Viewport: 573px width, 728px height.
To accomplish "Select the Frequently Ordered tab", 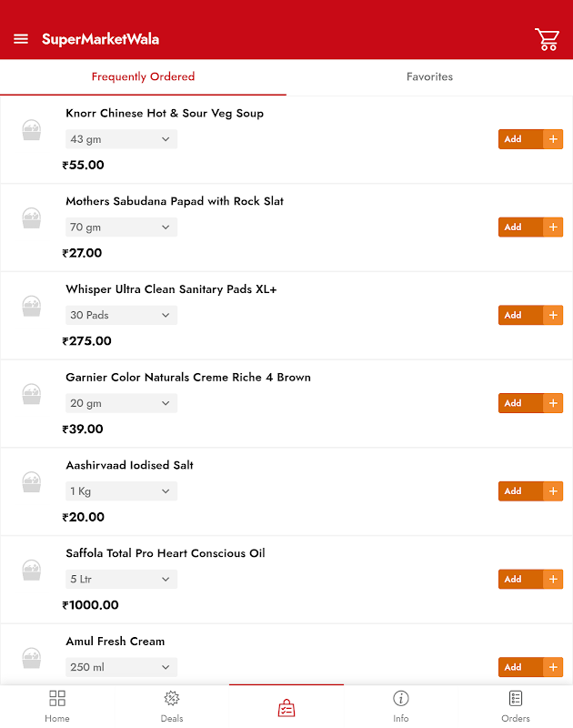I will (x=143, y=77).
